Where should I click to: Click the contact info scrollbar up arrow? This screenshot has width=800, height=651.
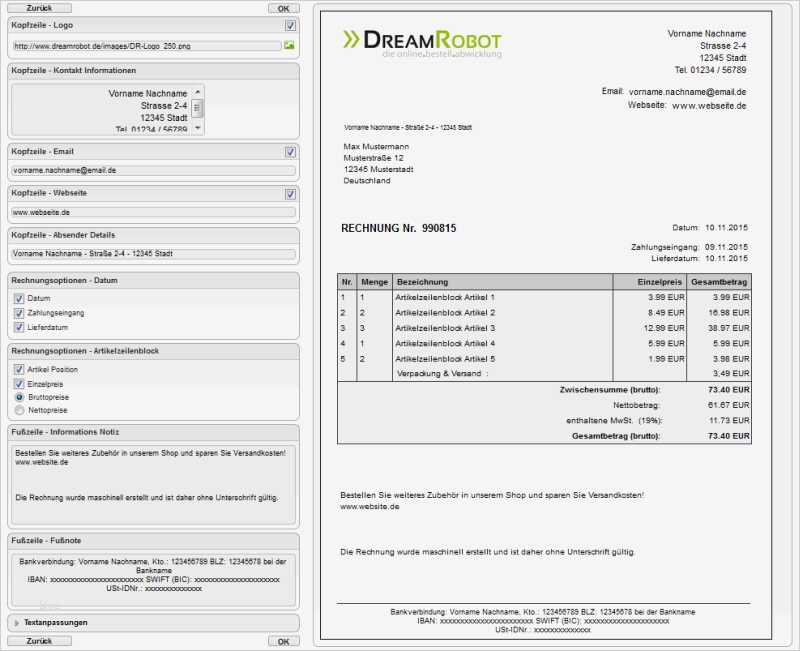(x=198, y=91)
